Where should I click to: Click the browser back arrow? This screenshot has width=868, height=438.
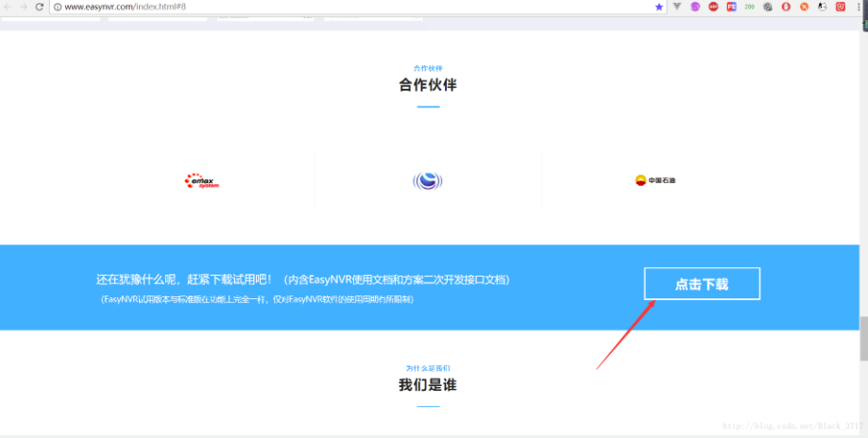click(x=8, y=7)
